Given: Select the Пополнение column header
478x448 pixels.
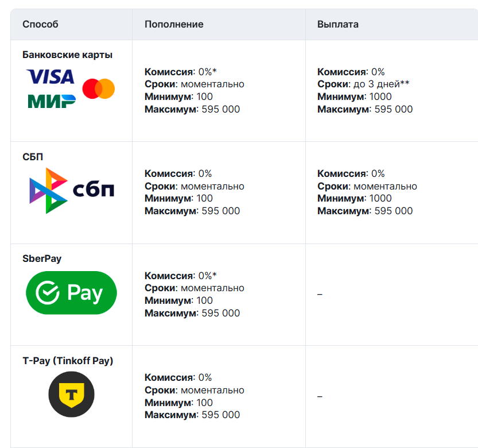Looking at the screenshot, I should (x=174, y=24).
